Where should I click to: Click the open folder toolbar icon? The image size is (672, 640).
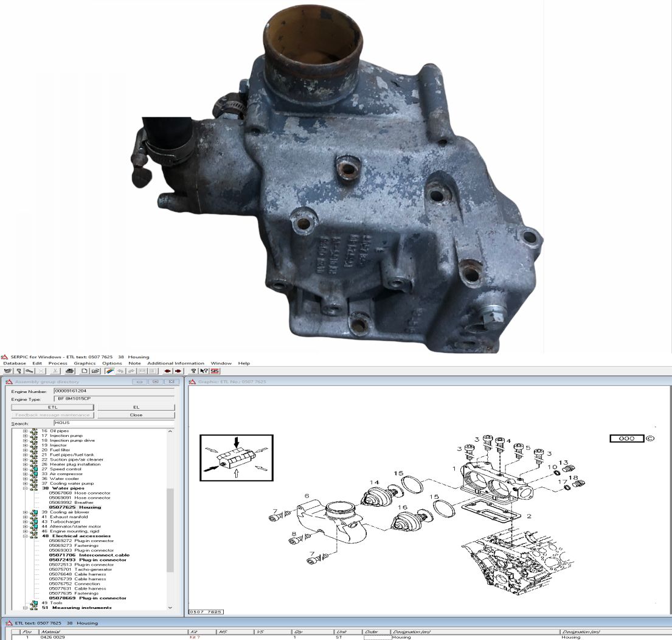(95, 371)
